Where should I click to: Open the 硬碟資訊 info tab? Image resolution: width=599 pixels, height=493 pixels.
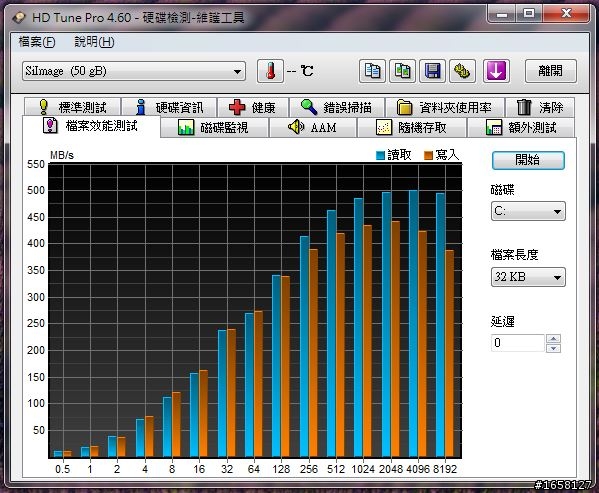click(169, 107)
